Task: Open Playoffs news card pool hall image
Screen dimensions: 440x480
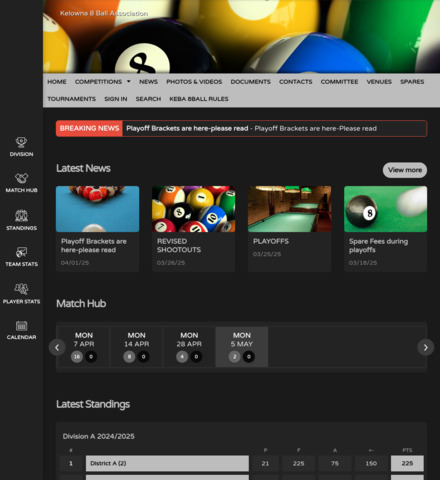Action: pyautogui.click(x=290, y=209)
